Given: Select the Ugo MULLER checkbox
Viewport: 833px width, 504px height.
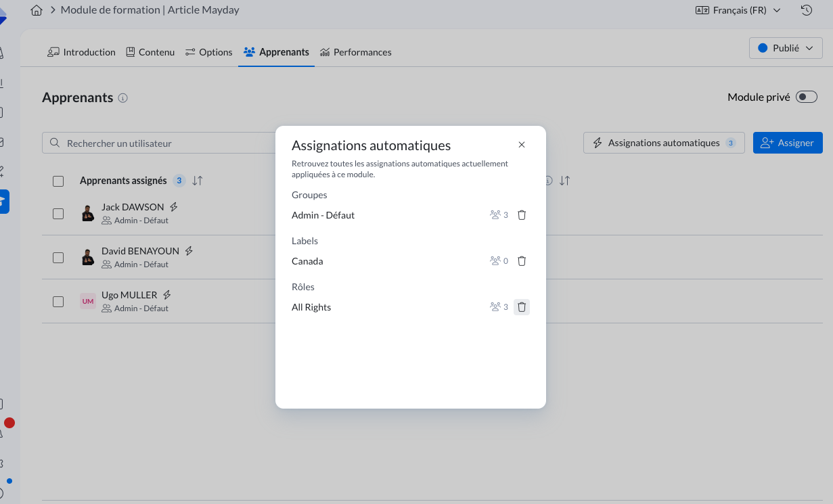Looking at the screenshot, I should (58, 302).
